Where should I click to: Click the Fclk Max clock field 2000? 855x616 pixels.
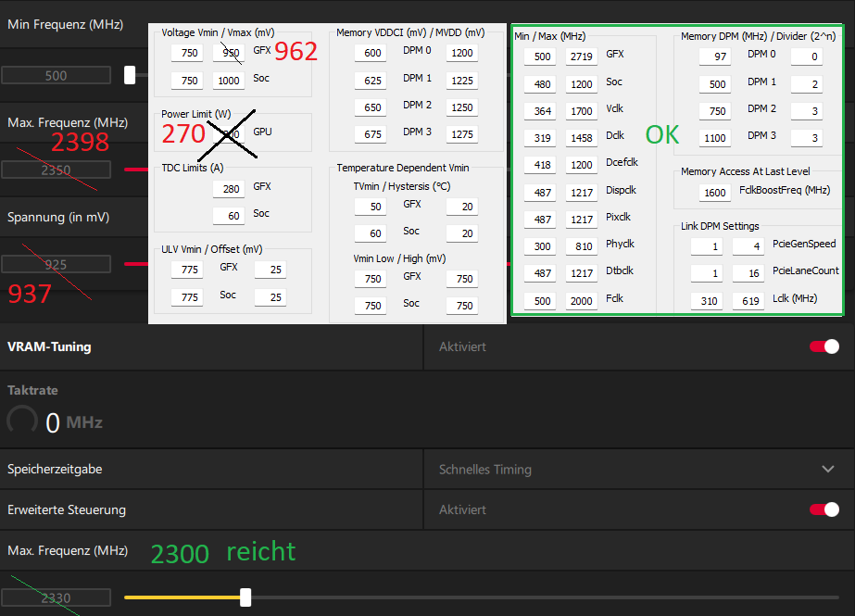coord(581,301)
